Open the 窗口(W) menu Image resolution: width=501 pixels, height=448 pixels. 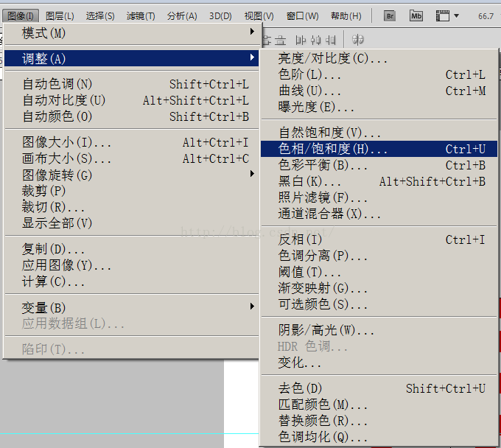302,15
